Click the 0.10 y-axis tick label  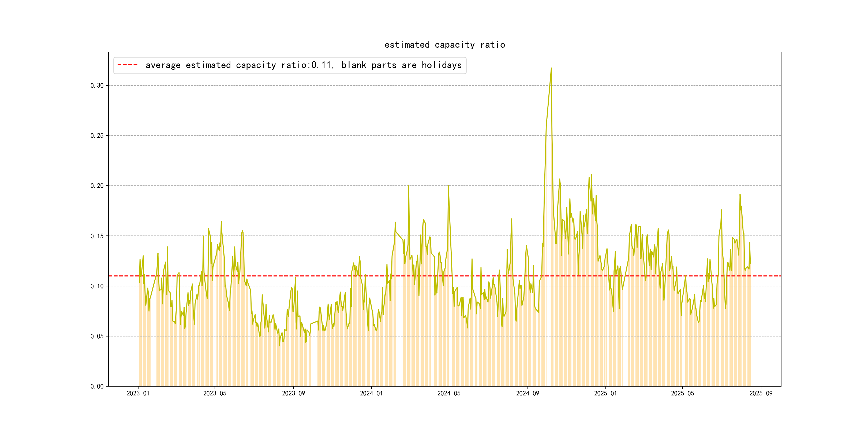click(97, 286)
